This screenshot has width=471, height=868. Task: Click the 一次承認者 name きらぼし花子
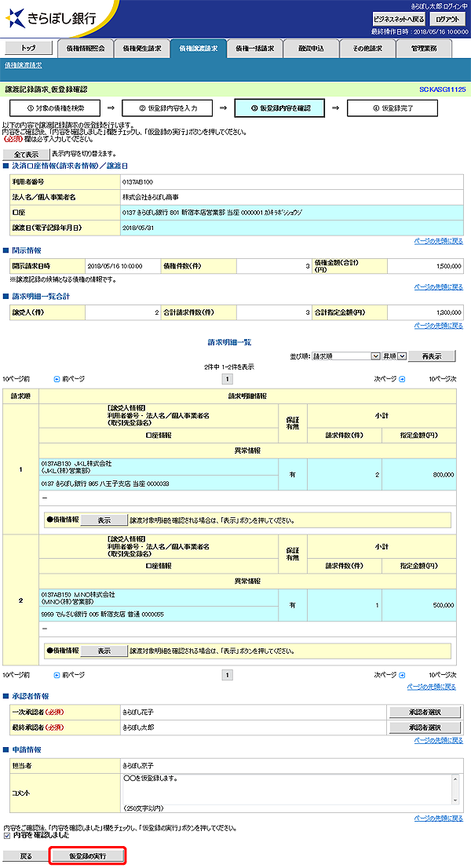(138, 712)
